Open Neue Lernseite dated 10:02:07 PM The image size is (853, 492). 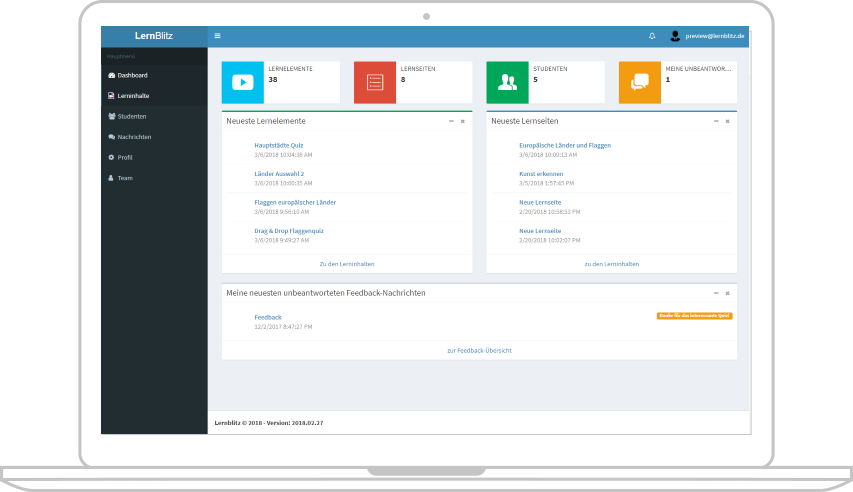(x=540, y=231)
